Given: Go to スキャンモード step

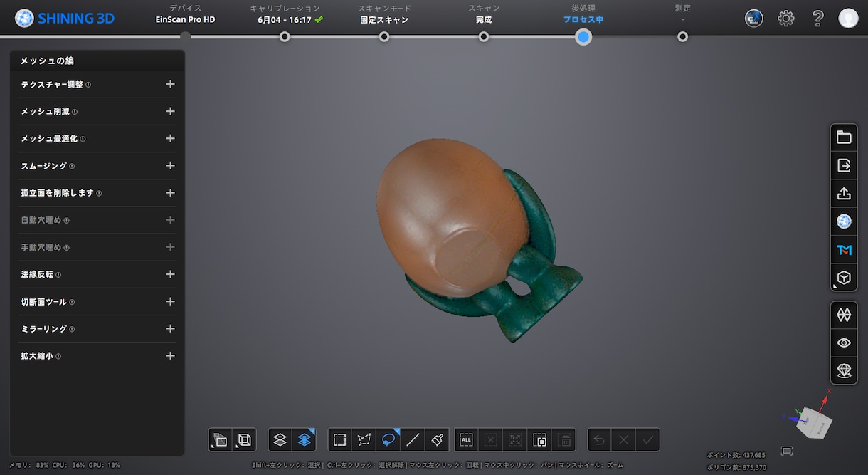Looking at the screenshot, I should pos(384,14).
